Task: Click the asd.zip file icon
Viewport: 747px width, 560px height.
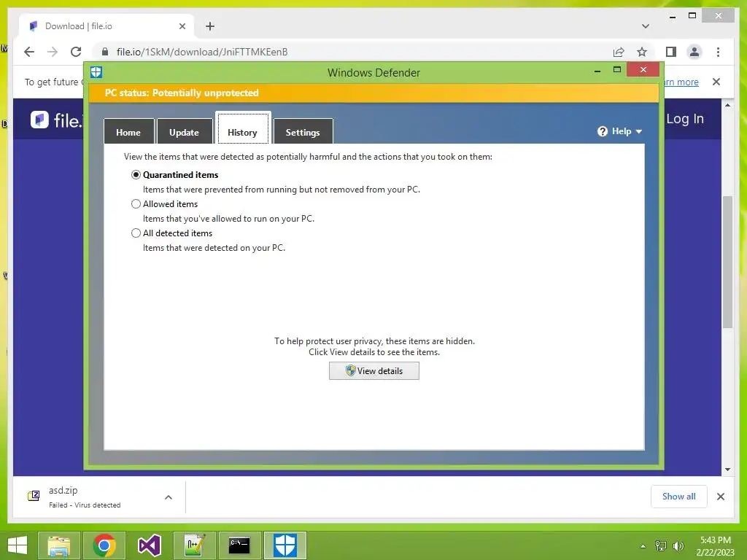Action: tap(34, 496)
